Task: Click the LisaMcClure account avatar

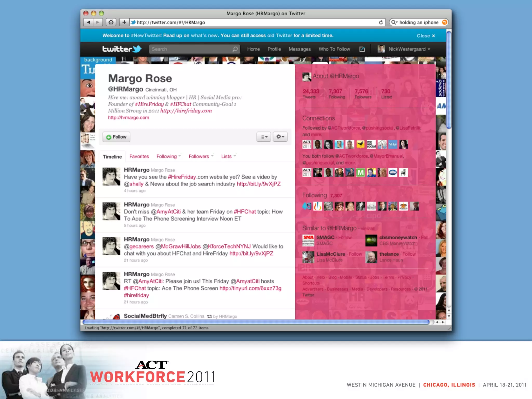Action: (308, 257)
